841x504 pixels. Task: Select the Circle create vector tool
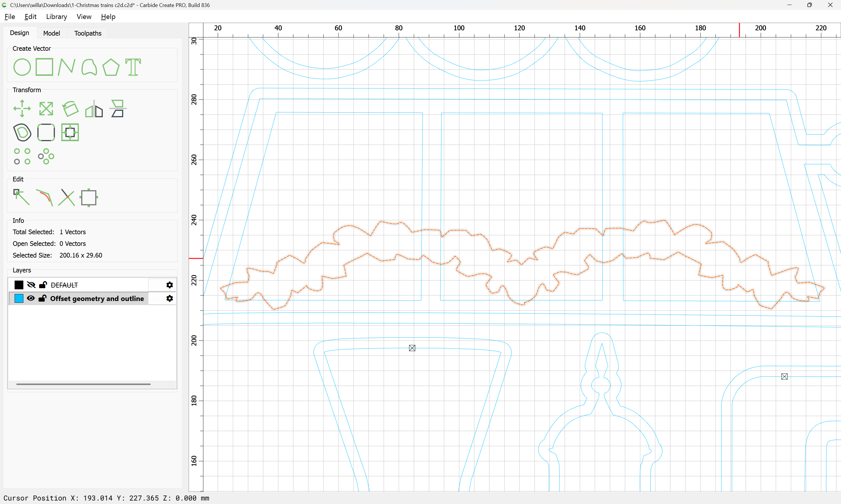(22, 67)
